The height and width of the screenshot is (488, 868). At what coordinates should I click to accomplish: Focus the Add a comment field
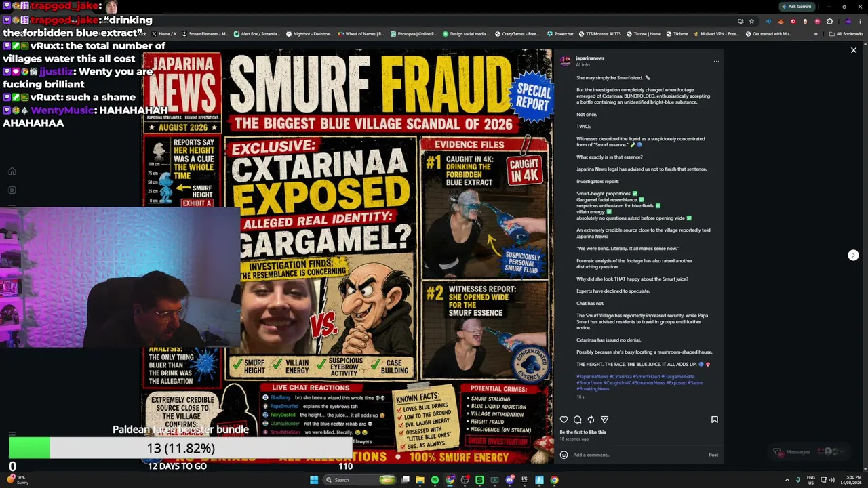point(637,455)
